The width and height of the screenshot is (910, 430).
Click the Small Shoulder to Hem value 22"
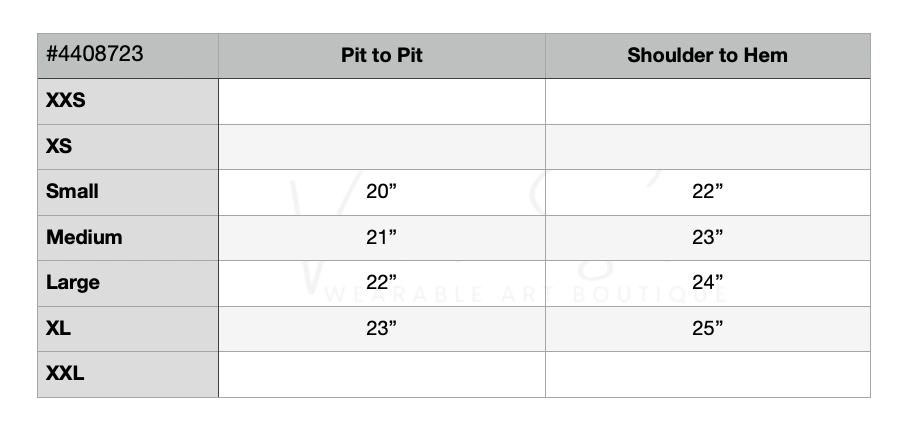pos(707,192)
